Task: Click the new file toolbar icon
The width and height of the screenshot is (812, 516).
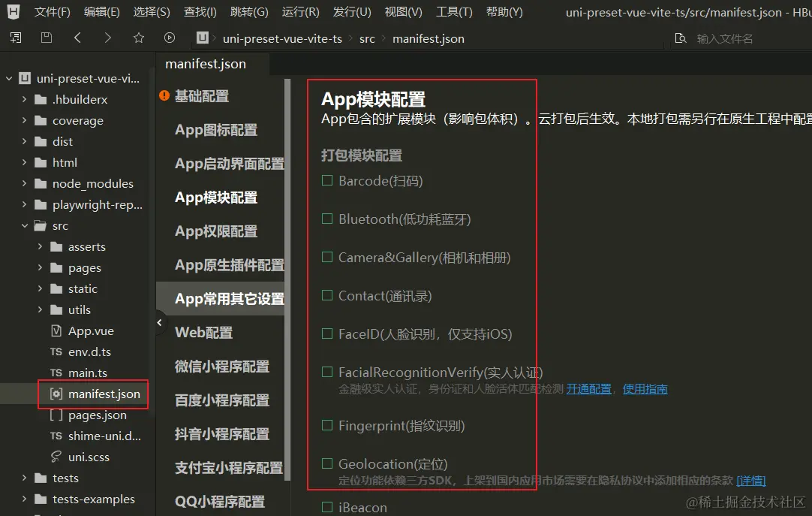Action: (x=16, y=38)
